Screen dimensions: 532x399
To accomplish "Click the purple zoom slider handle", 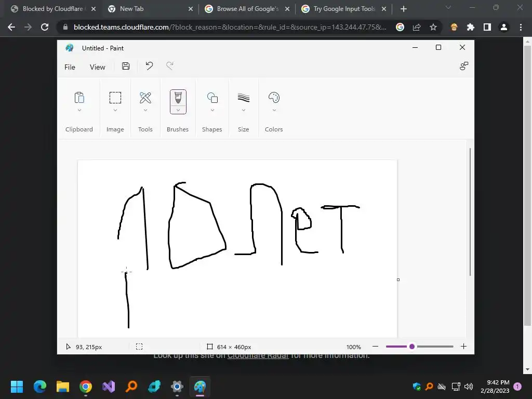I will tap(412, 347).
